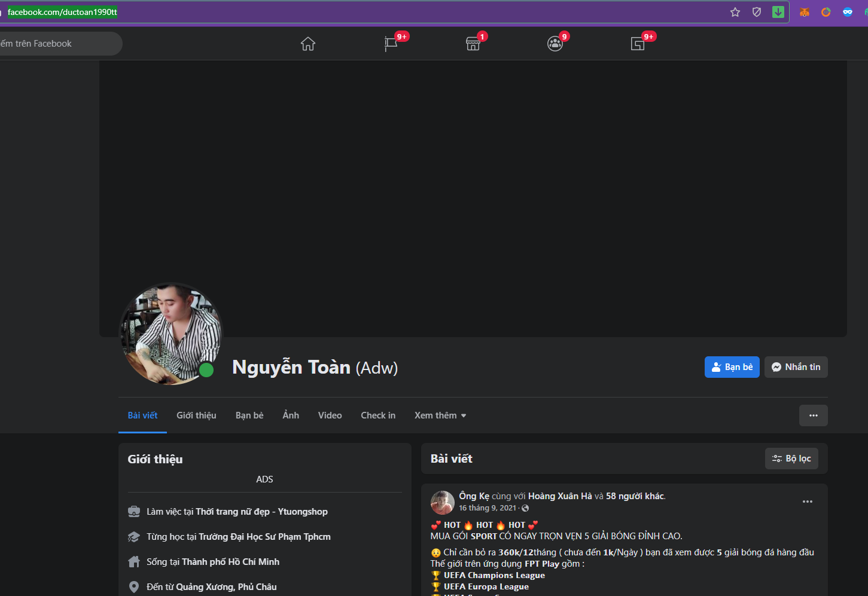Click the Facebook search field
Viewport: 868px width, 596px height.
(x=60, y=44)
